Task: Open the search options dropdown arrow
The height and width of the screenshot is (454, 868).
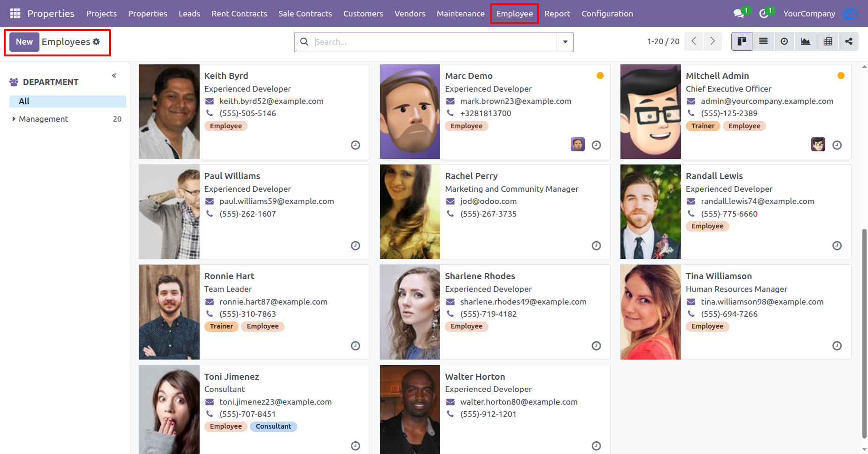Action: pyautogui.click(x=565, y=42)
